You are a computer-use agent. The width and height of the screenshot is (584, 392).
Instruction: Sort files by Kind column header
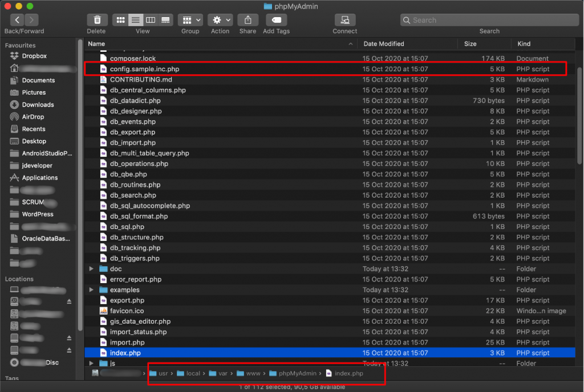coord(543,44)
